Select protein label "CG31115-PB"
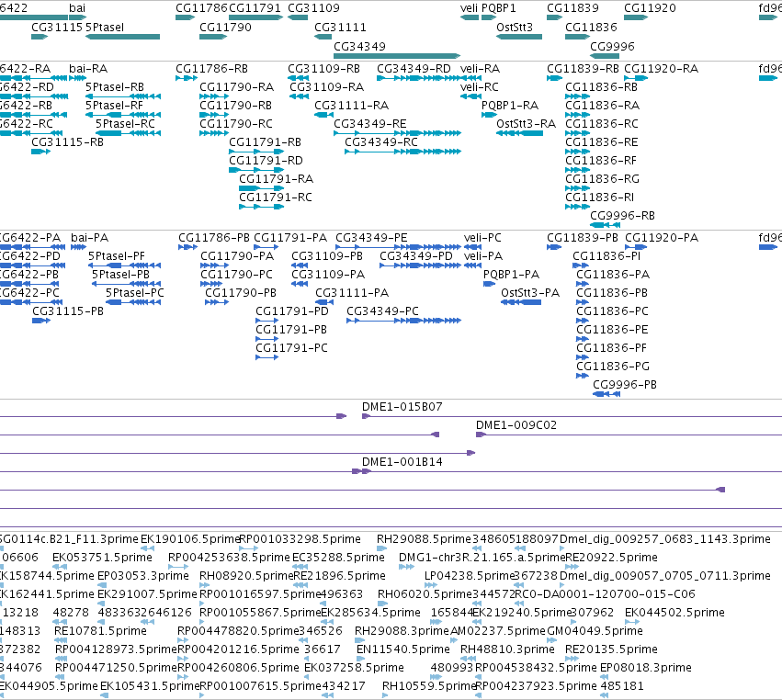The image size is (782, 700). 68,311
